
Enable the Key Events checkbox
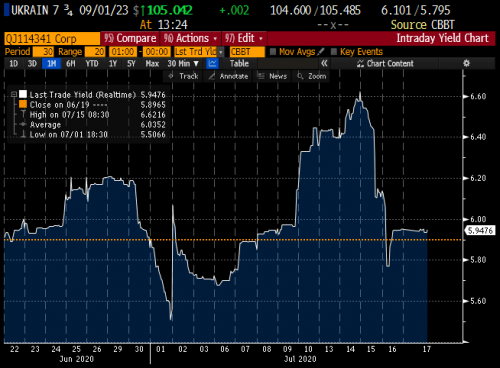[x=334, y=52]
